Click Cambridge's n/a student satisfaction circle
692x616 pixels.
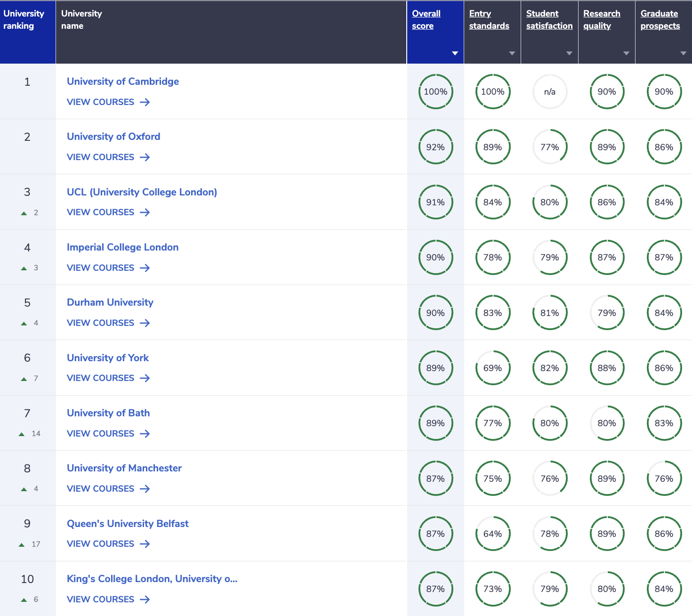(x=550, y=91)
